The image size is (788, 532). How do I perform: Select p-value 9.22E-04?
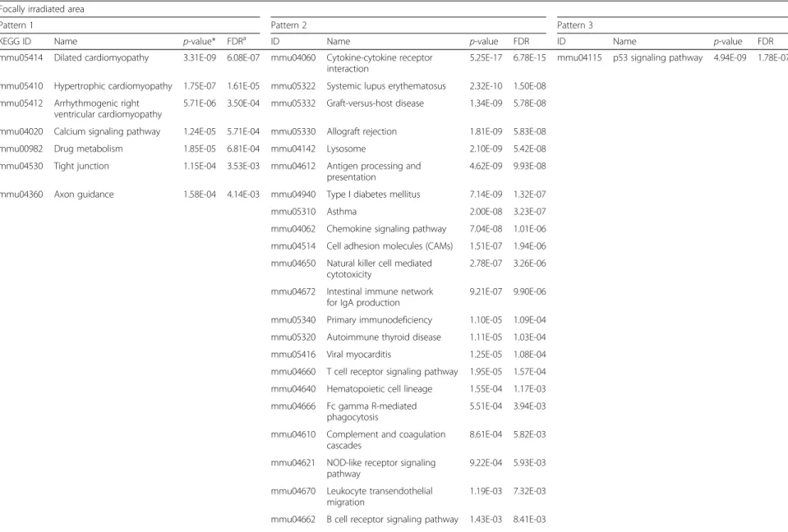(486, 463)
